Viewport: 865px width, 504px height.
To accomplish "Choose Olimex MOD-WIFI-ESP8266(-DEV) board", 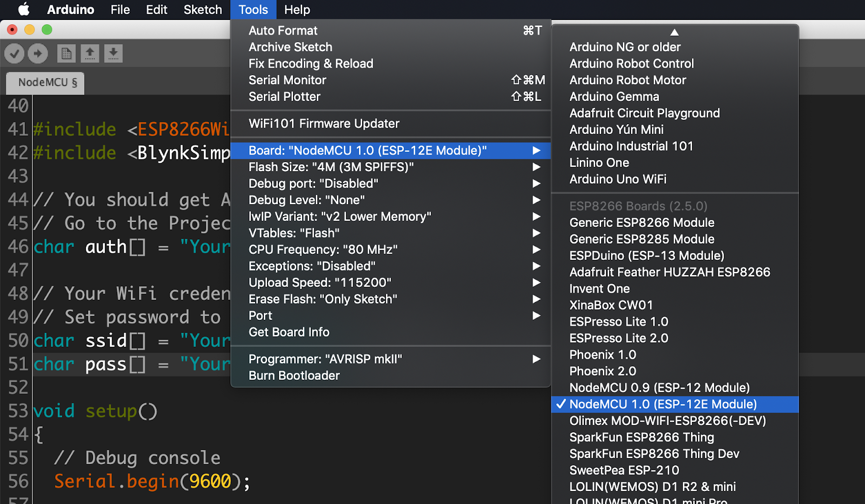I will click(x=675, y=421).
